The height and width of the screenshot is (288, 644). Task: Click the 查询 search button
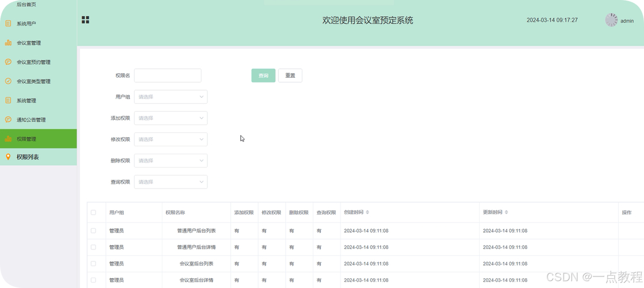click(x=263, y=75)
